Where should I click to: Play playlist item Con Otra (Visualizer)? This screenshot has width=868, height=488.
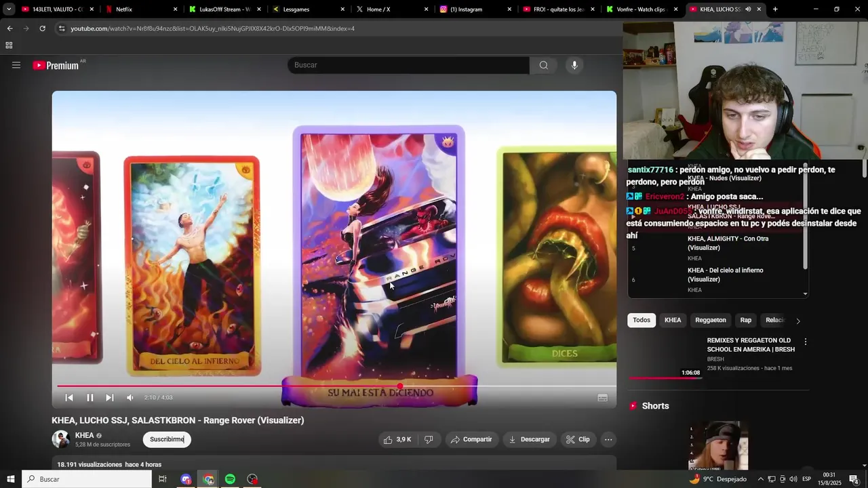pyautogui.click(x=728, y=243)
